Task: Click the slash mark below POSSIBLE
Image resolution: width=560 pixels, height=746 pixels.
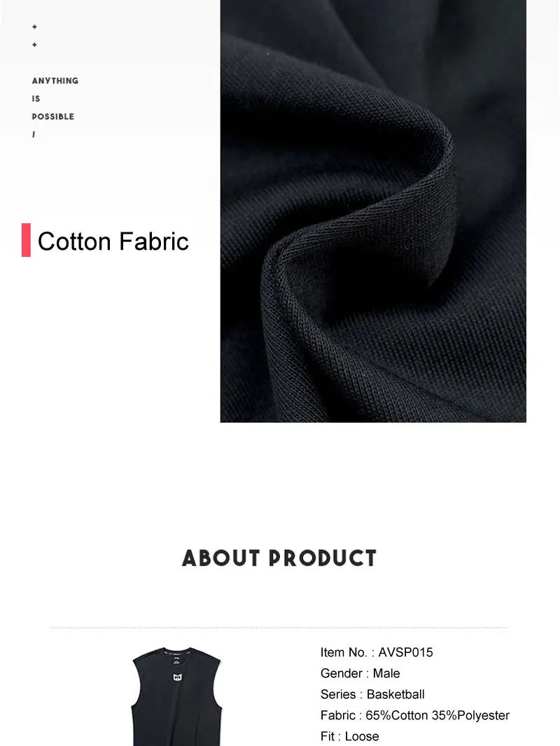Action: tap(34, 134)
